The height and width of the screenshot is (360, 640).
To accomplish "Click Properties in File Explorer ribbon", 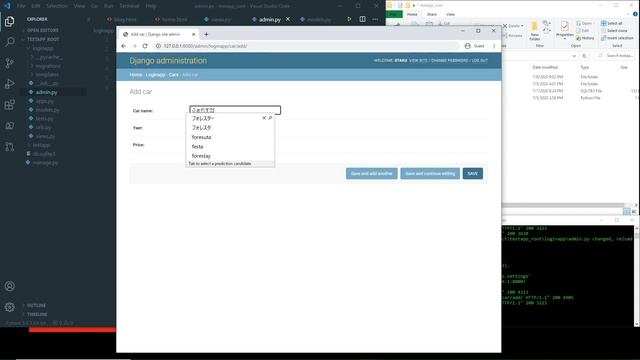I will click(564, 30).
